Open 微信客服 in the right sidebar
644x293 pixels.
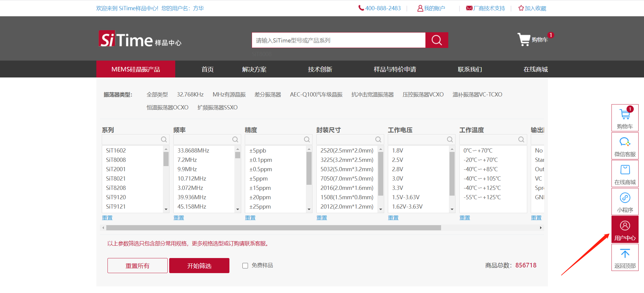[x=625, y=146]
